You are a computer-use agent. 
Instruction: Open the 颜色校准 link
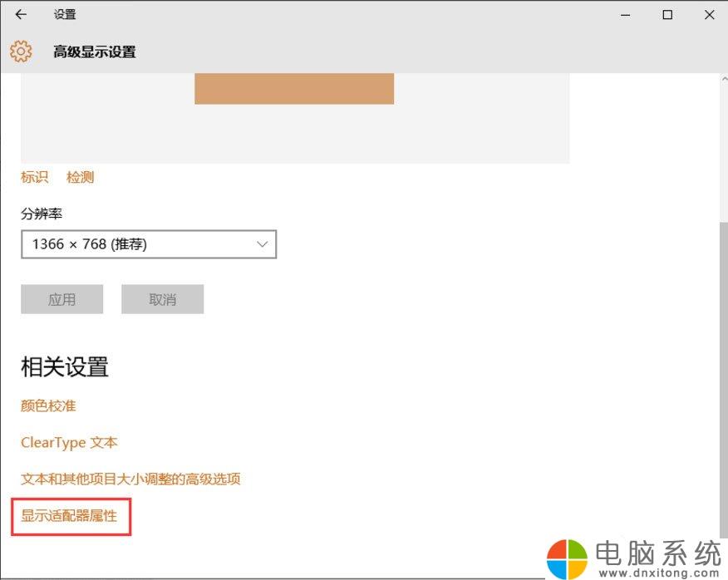[x=48, y=406]
